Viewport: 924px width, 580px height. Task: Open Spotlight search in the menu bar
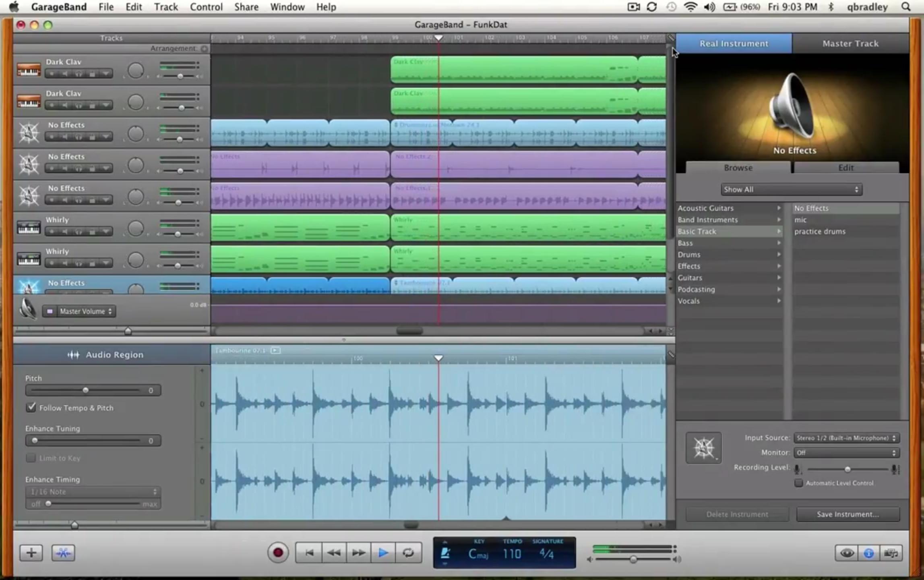(x=905, y=7)
